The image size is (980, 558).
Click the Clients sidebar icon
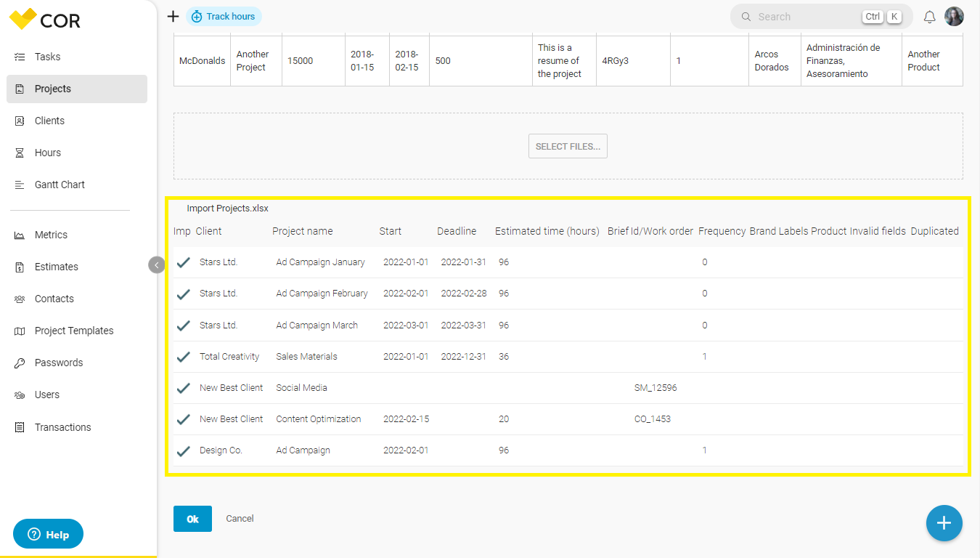pos(20,121)
